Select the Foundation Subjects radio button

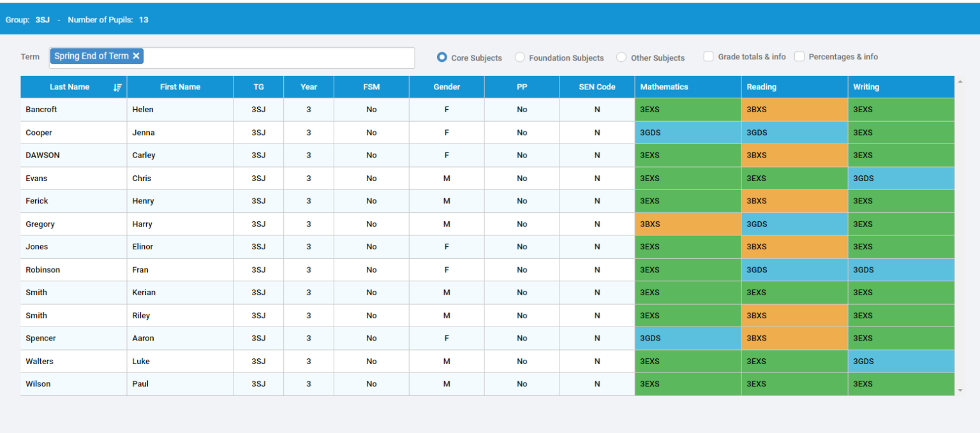tap(519, 57)
